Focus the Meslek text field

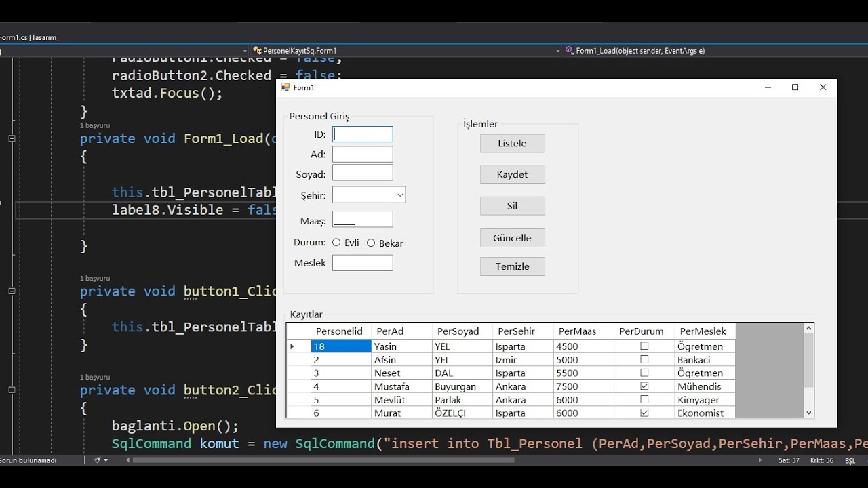tap(363, 263)
